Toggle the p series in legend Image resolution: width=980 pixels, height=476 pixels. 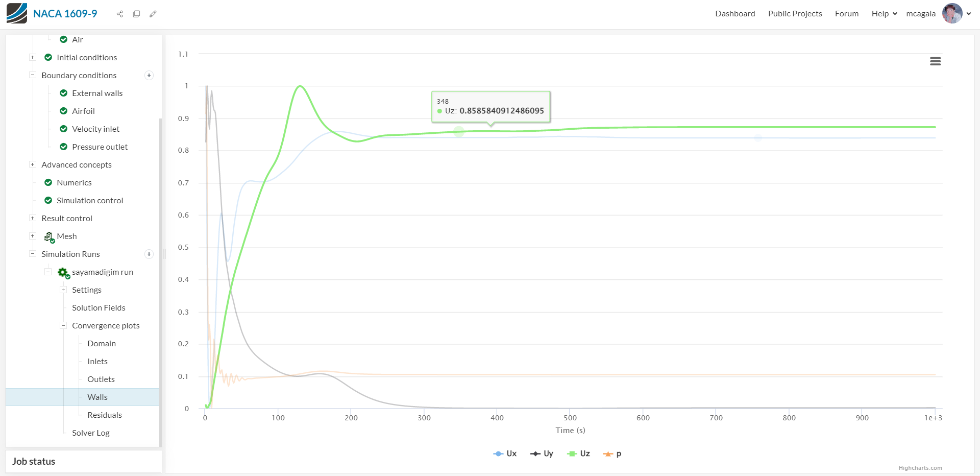[612, 454]
